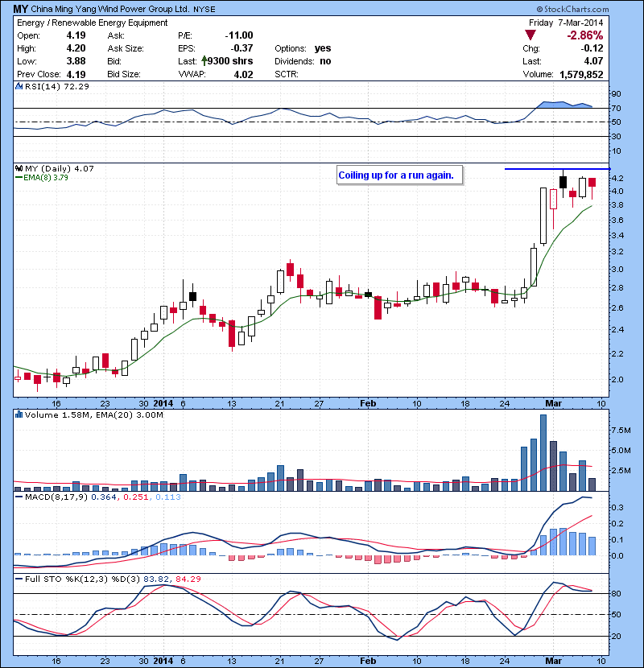Click the EPS value -0.37
Screen dimensions: 644x668
[x=242, y=48]
